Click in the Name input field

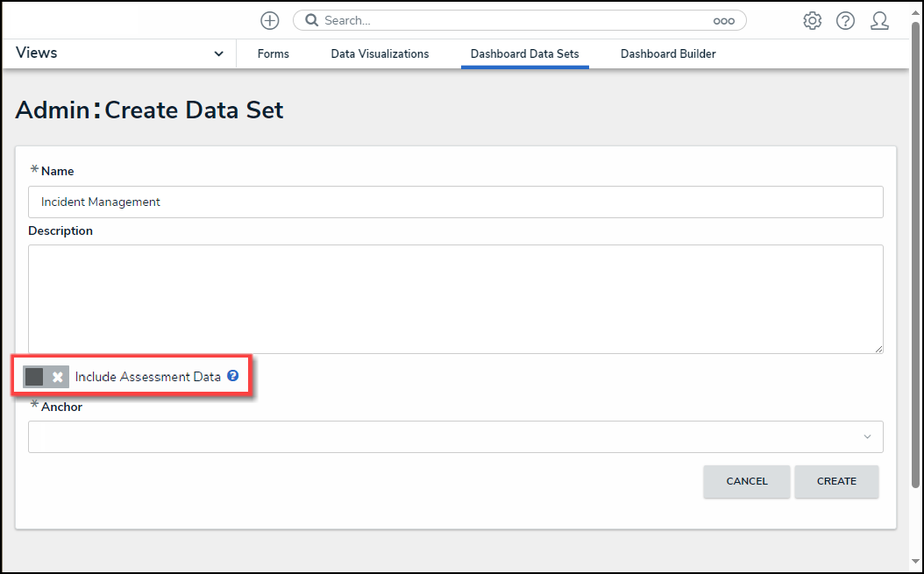[455, 202]
